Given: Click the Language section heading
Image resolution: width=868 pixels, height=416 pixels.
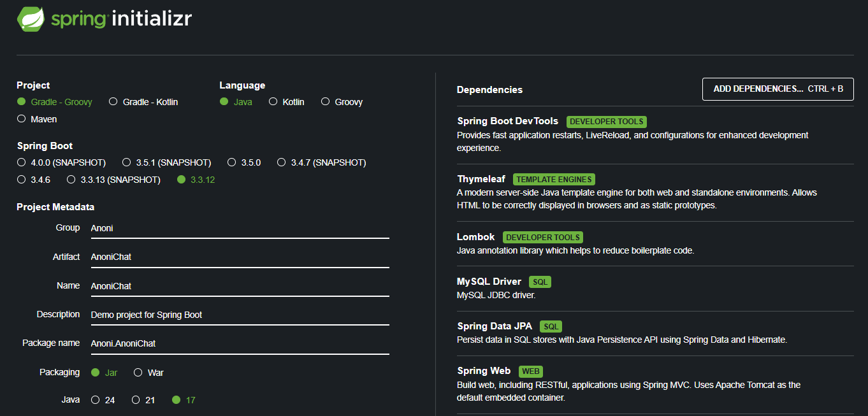Looking at the screenshot, I should pyautogui.click(x=242, y=85).
